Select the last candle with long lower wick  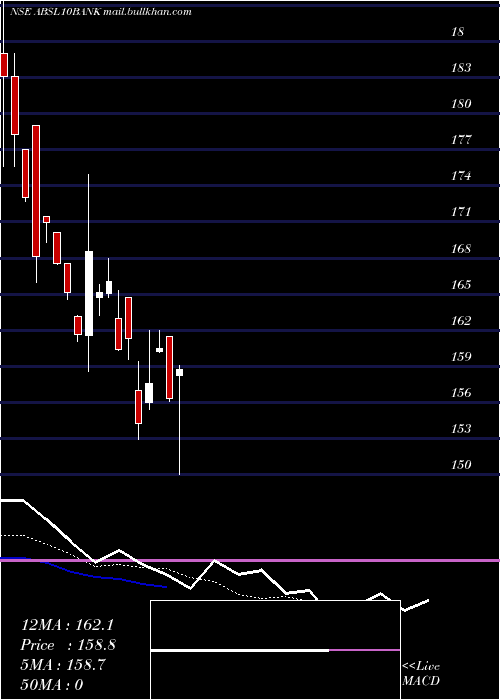(179, 420)
